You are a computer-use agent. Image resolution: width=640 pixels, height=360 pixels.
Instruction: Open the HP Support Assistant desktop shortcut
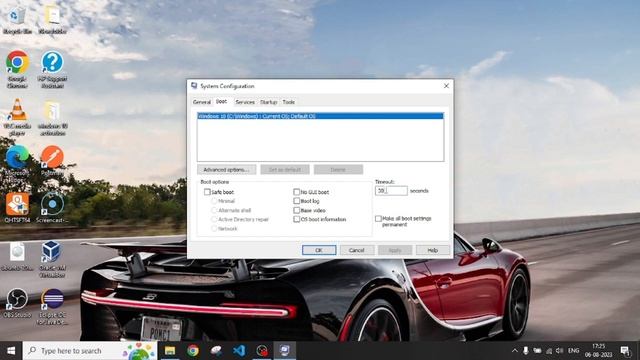click(52, 69)
